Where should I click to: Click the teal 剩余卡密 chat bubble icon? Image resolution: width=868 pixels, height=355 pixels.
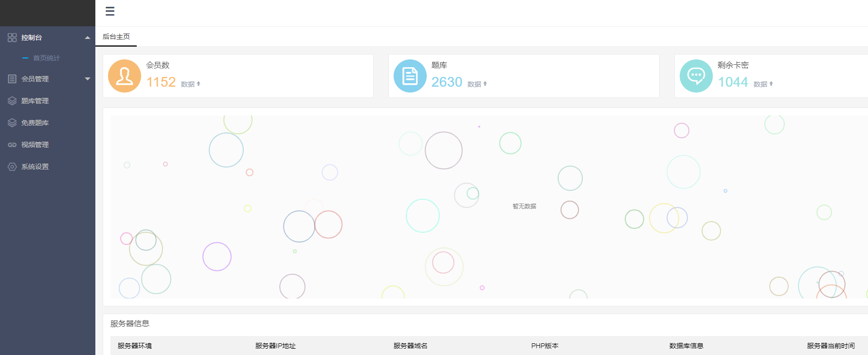tap(696, 76)
